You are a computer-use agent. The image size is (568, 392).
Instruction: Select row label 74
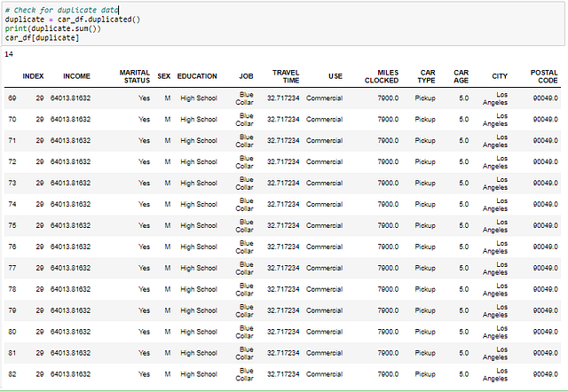coord(12,204)
